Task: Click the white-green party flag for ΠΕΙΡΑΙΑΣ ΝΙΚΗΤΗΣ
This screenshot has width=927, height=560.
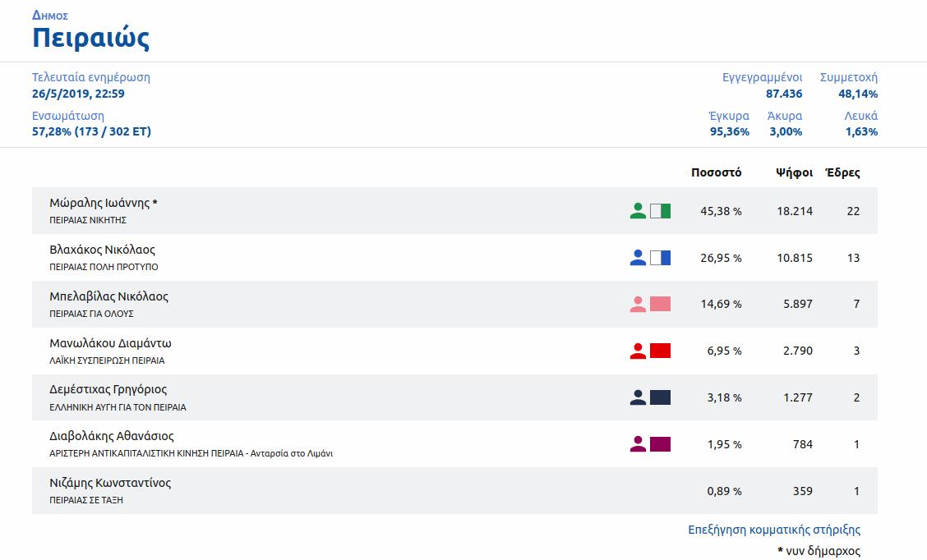Action: pyautogui.click(x=661, y=211)
